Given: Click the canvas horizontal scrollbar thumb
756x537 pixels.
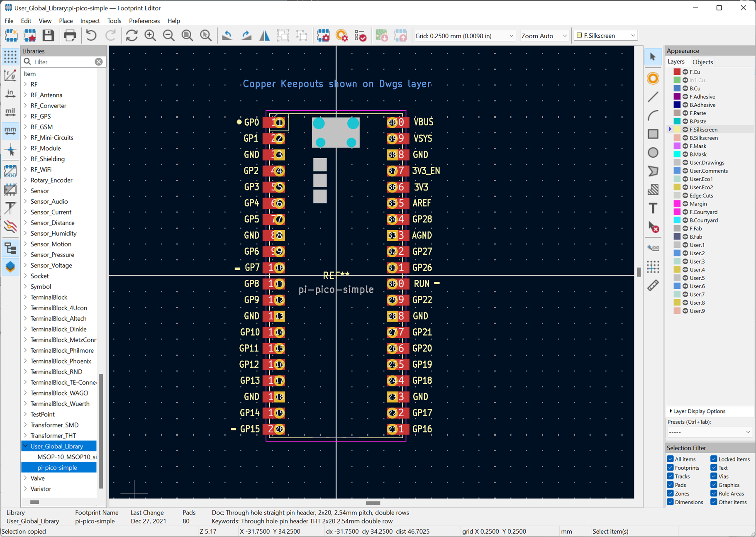Looking at the screenshot, I should point(373,503).
